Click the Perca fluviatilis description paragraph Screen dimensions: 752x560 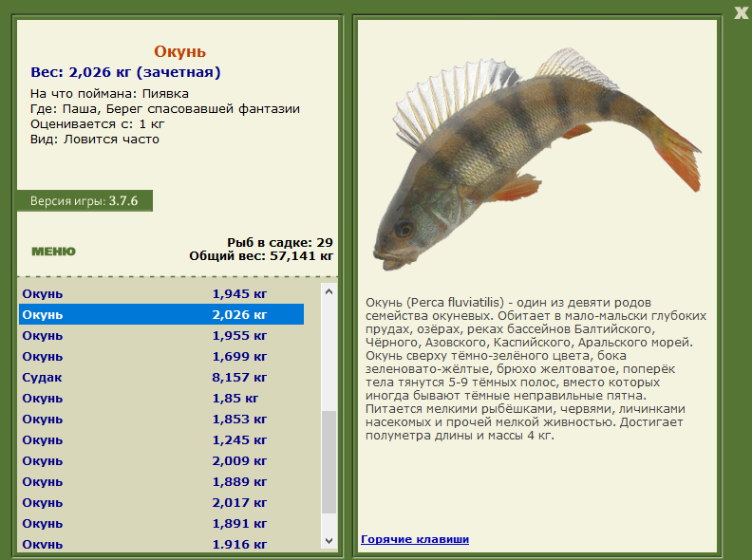[x=536, y=368]
